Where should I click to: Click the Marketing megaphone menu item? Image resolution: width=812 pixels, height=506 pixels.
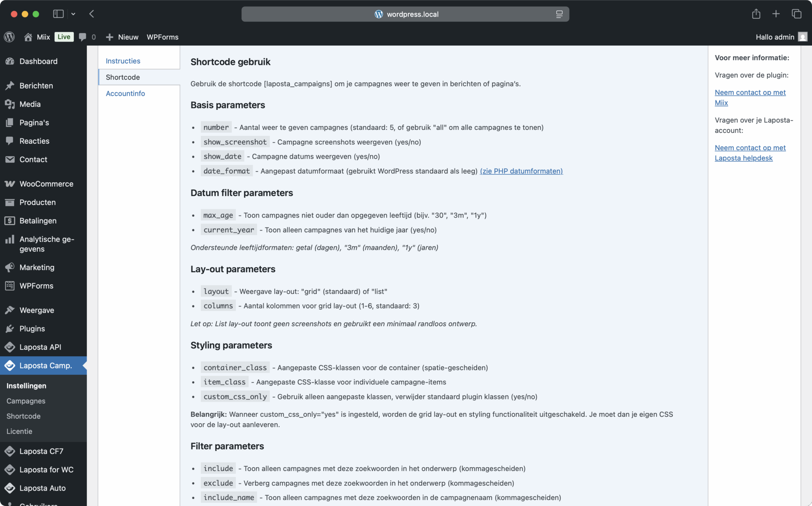pos(43,267)
